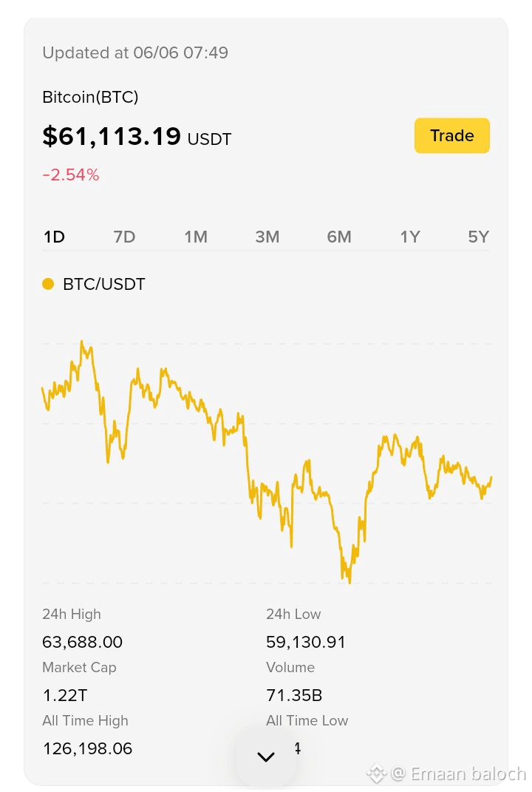Expand details with the down chevron

coord(266,757)
